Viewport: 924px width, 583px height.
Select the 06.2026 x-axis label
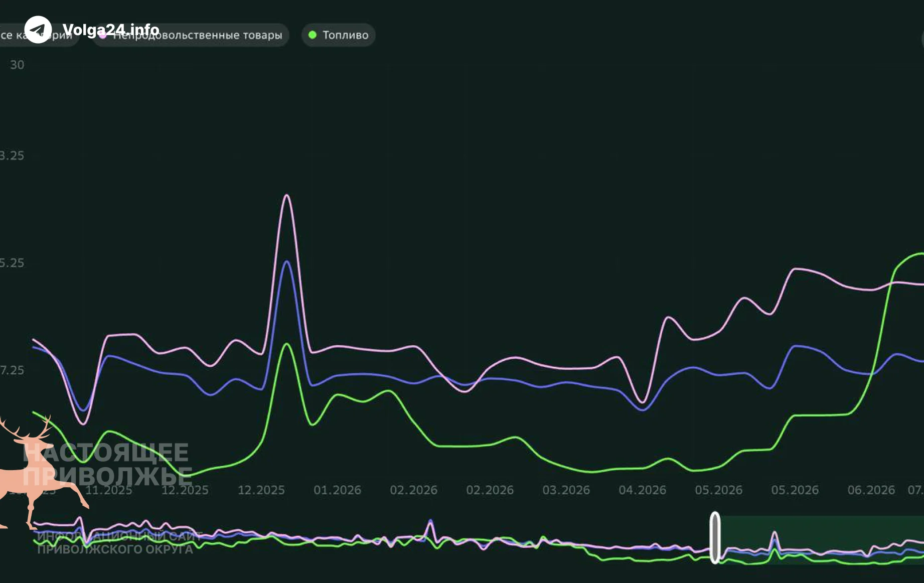(x=871, y=490)
